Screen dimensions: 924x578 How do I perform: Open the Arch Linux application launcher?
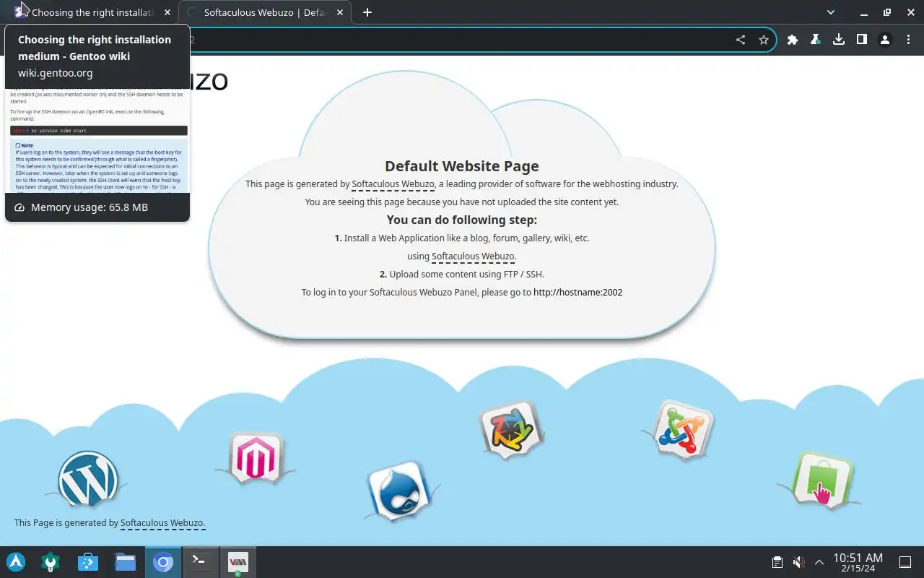pyautogui.click(x=16, y=562)
